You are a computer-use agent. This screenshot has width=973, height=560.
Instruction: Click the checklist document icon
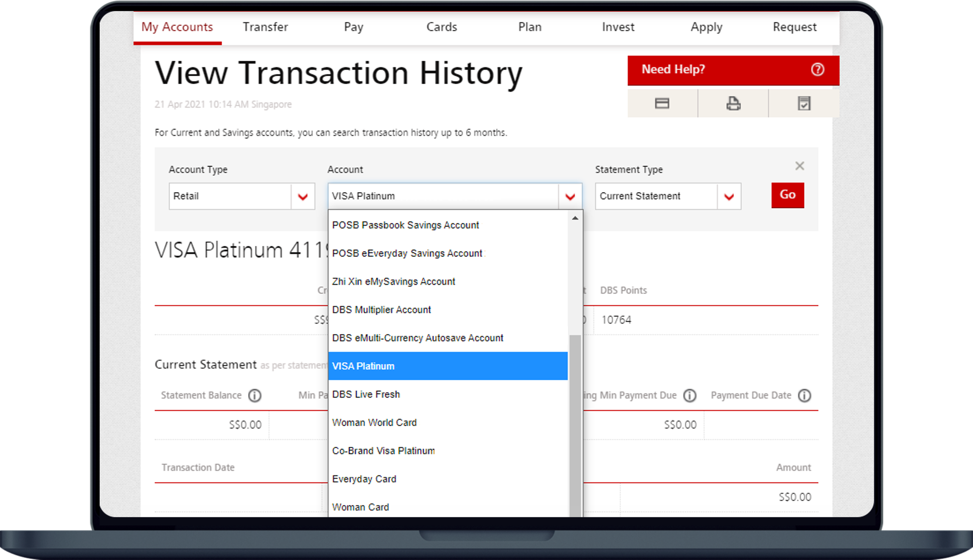click(804, 104)
